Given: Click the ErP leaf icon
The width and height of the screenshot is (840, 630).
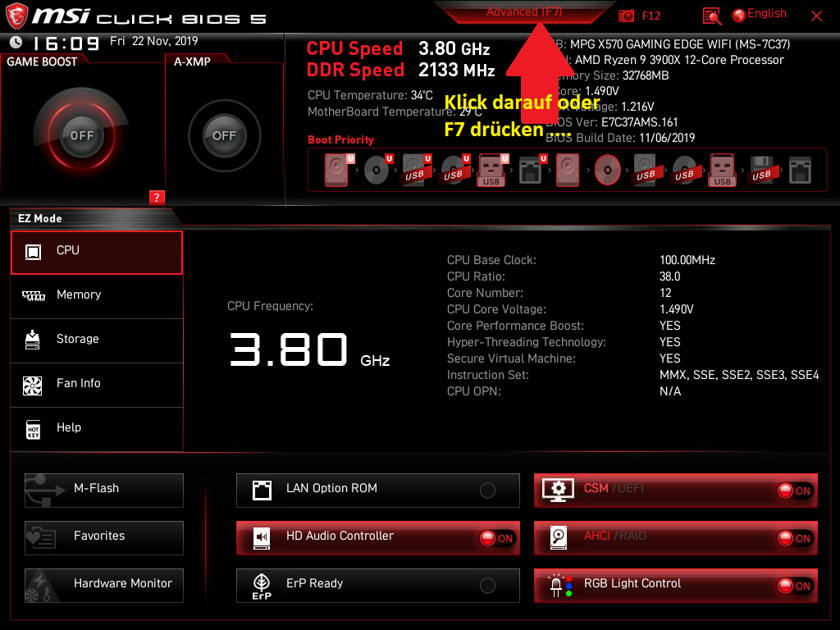Looking at the screenshot, I should point(262,586).
